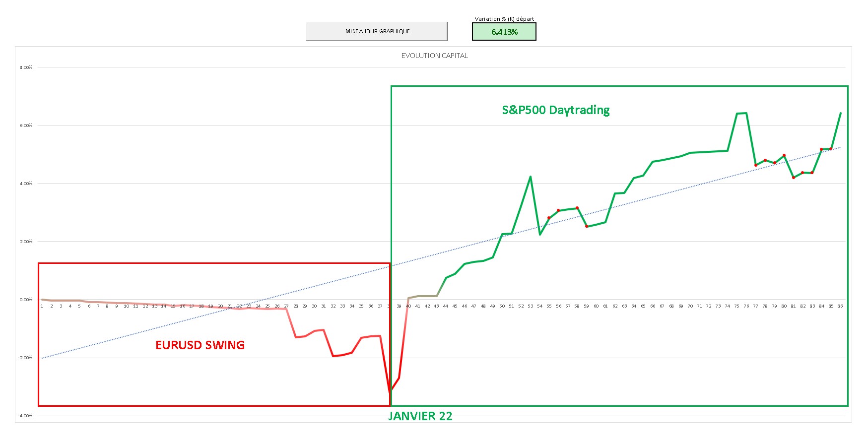Click the 4.00% y-axis label
868x440 pixels.
coord(26,184)
